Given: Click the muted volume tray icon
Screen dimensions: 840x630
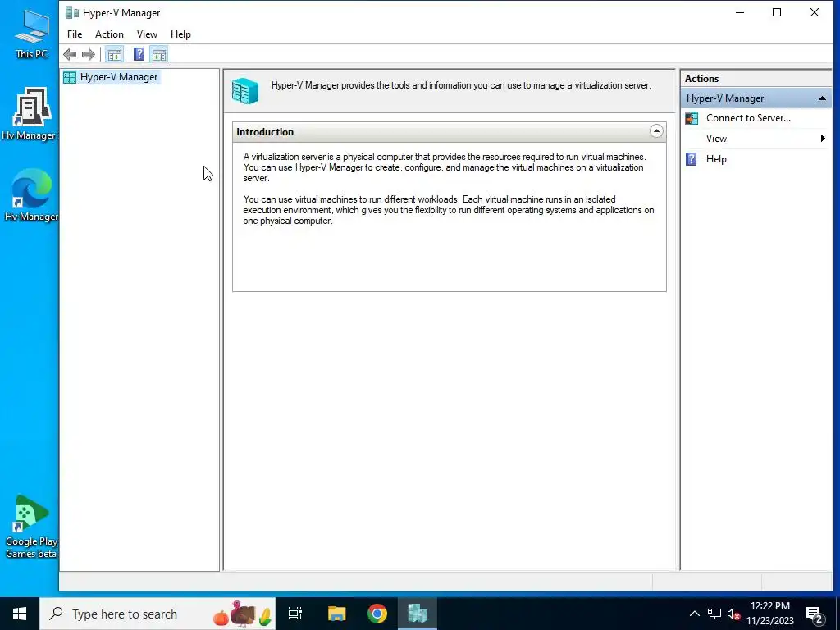Looking at the screenshot, I should [x=733, y=614].
